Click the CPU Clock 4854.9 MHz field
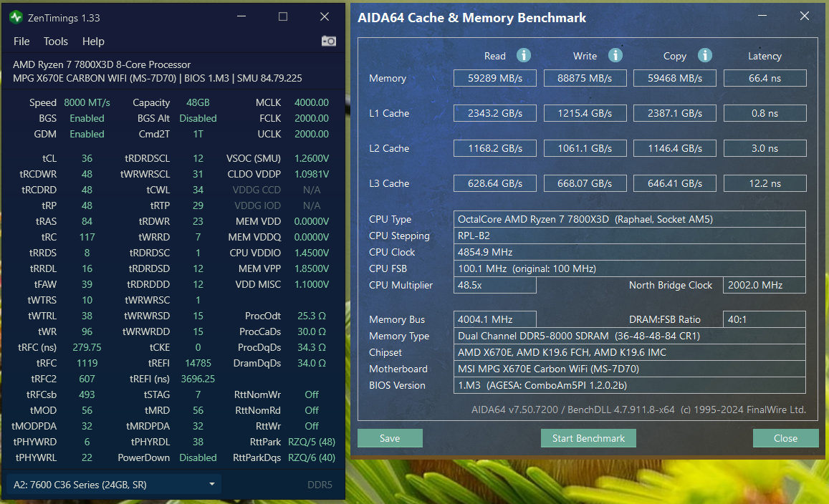The height and width of the screenshot is (504, 829). point(629,252)
